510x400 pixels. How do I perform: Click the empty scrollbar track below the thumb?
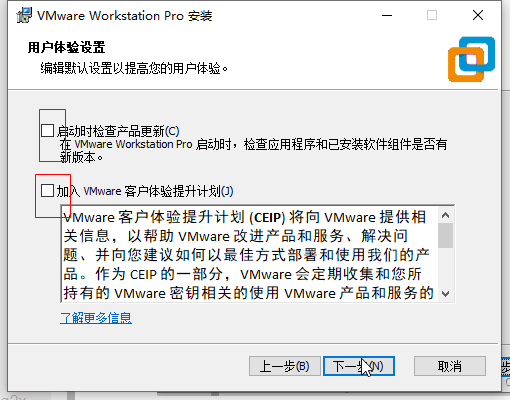pyautogui.click(x=446, y=267)
